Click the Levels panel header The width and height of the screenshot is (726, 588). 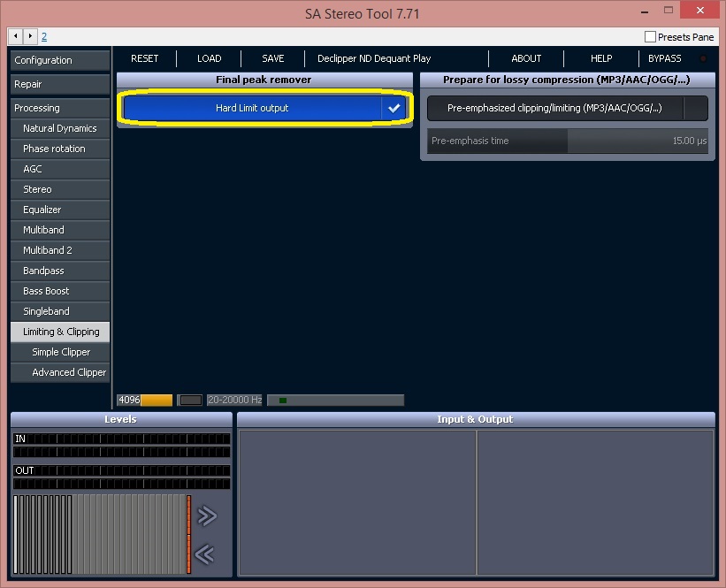pos(121,419)
